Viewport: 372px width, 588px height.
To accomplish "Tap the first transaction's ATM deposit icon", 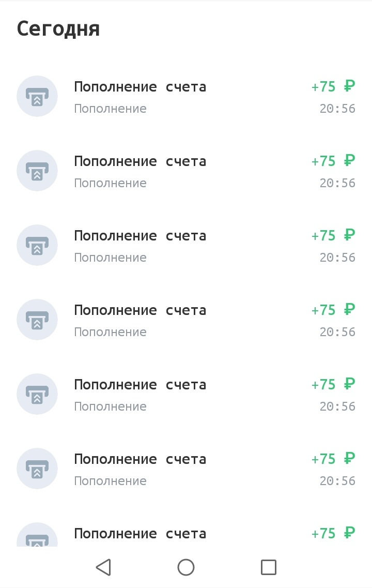I will (37, 96).
